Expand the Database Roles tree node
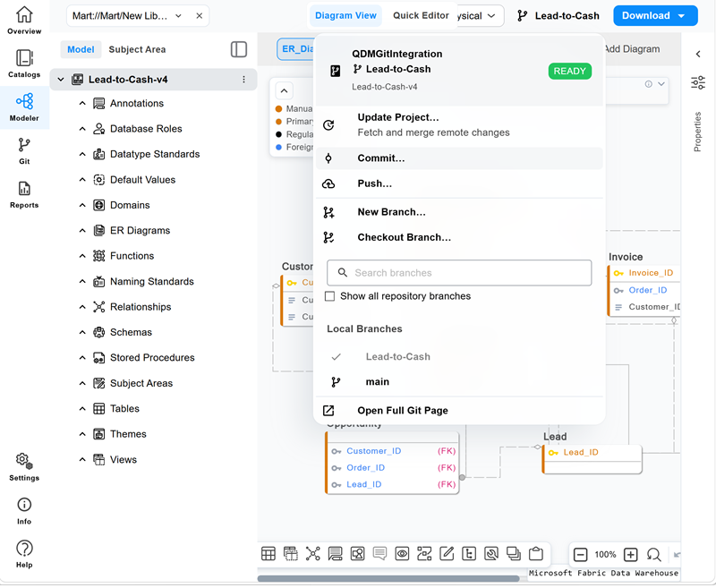This screenshot has width=716, height=588. (x=82, y=129)
